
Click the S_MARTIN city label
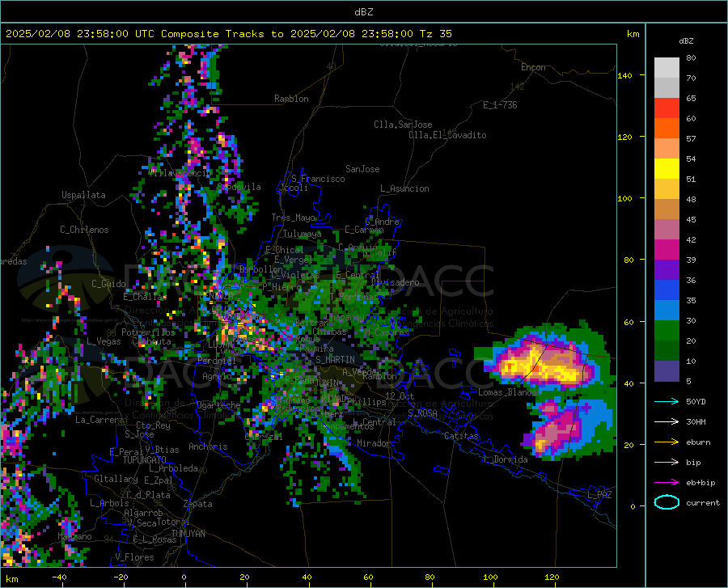335,360
